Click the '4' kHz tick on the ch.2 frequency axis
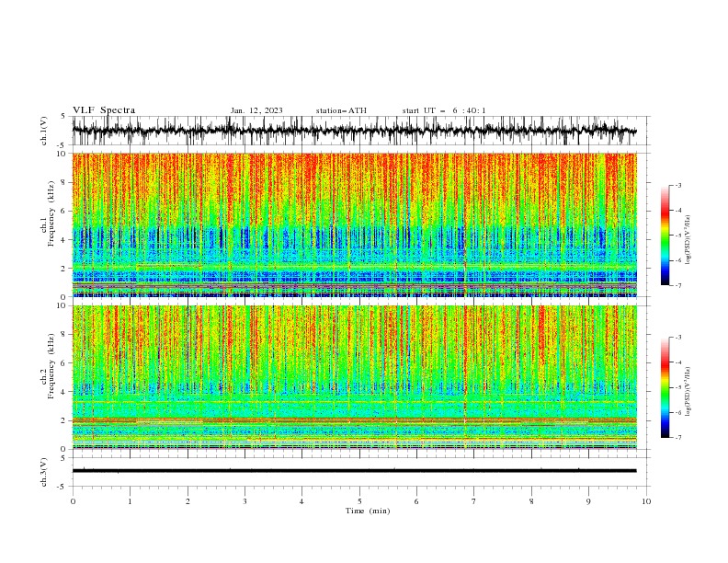This screenshot has width=728, height=563. [x=64, y=392]
